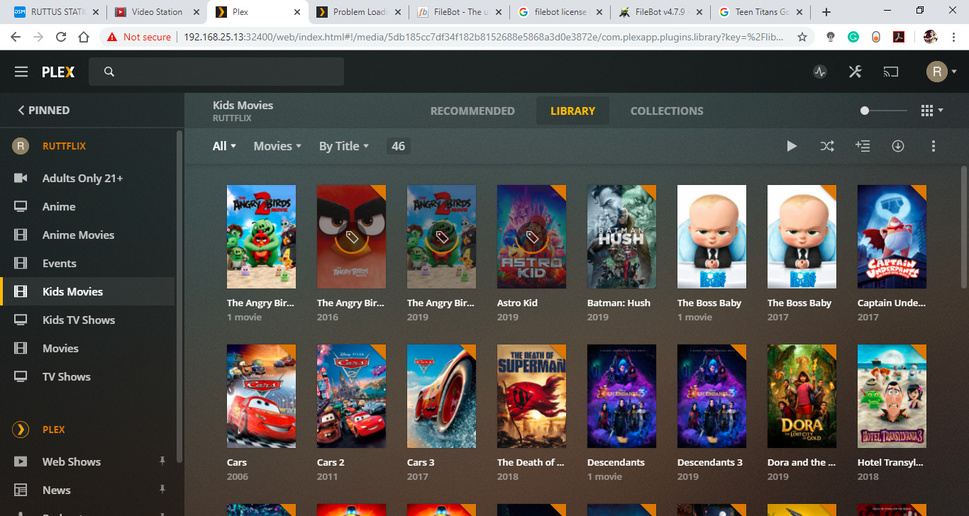This screenshot has width=969, height=516.
Task: Click the search magnifier icon
Action: 109,72
